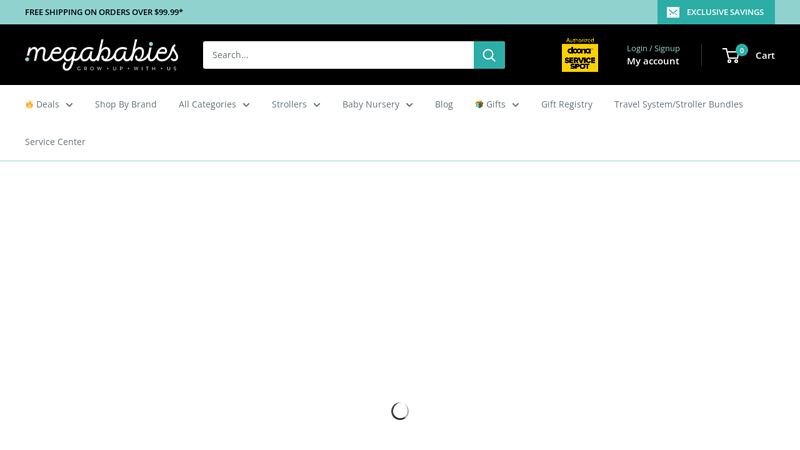Click the flame icon beside Deals
800x450 pixels.
29,104
